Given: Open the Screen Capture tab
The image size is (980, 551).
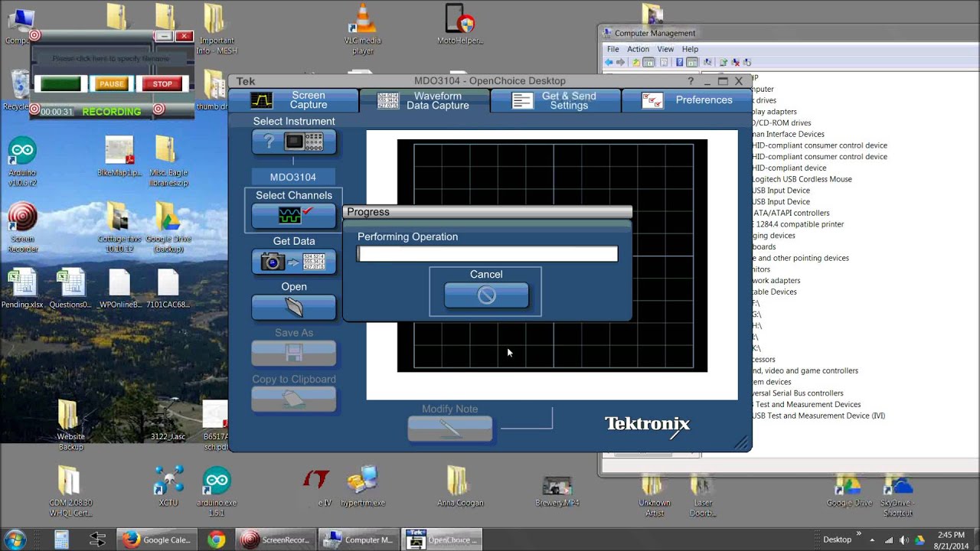Looking at the screenshot, I should (x=293, y=100).
